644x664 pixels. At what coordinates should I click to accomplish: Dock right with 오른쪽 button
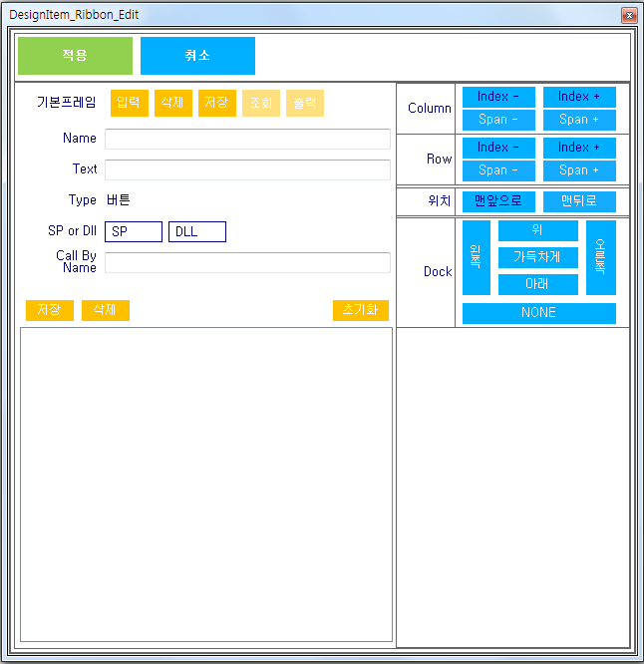tap(601, 257)
